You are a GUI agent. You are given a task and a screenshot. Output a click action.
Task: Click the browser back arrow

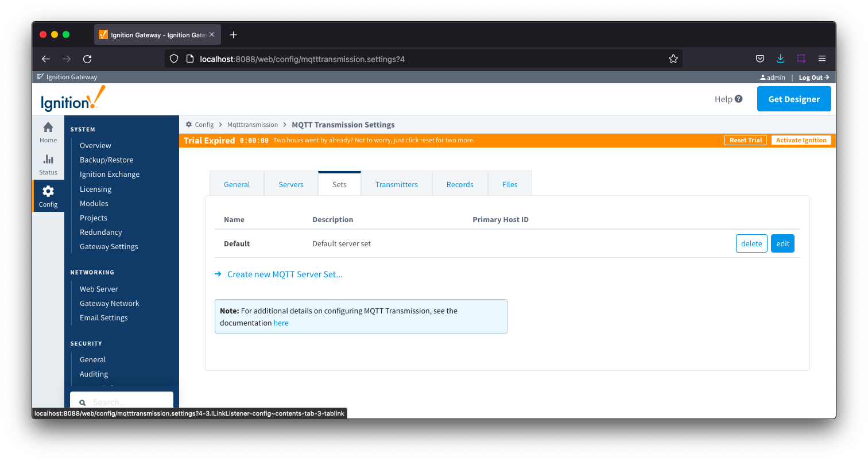(x=46, y=59)
